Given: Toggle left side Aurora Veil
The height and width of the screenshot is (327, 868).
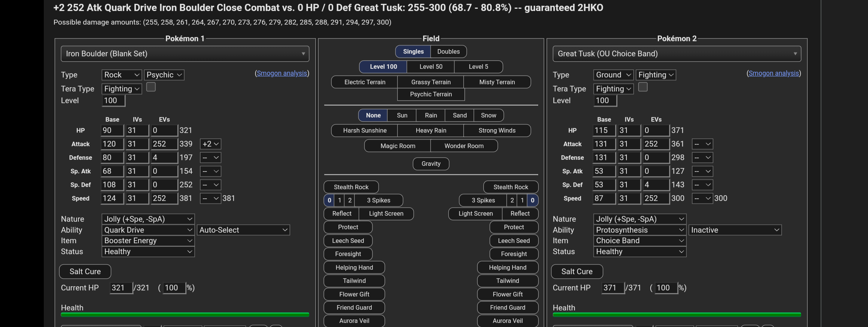Looking at the screenshot, I should 354,321.
